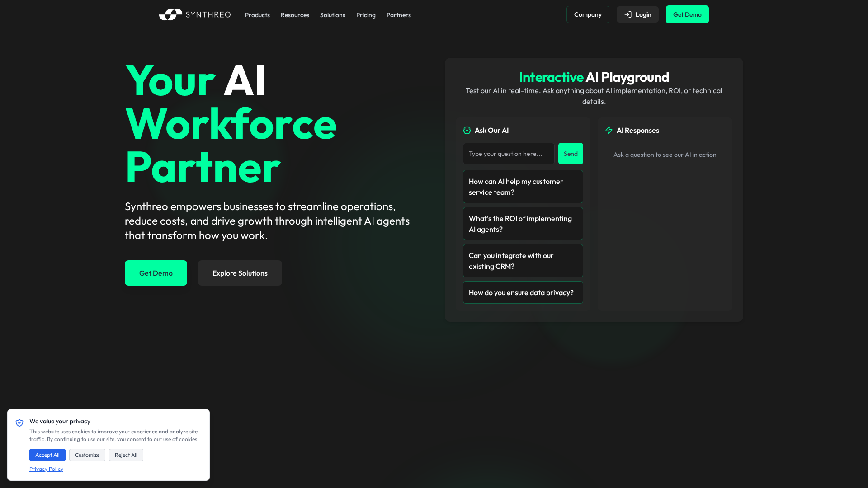Click the blue shield icon in the privacy banner

pyautogui.click(x=19, y=422)
